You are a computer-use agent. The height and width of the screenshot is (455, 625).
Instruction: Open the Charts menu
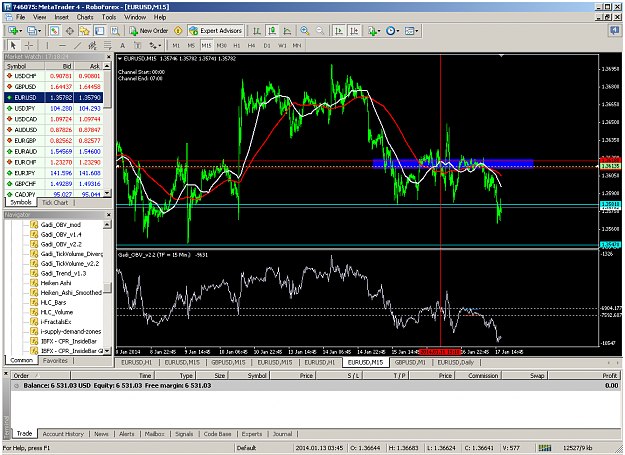(x=85, y=17)
